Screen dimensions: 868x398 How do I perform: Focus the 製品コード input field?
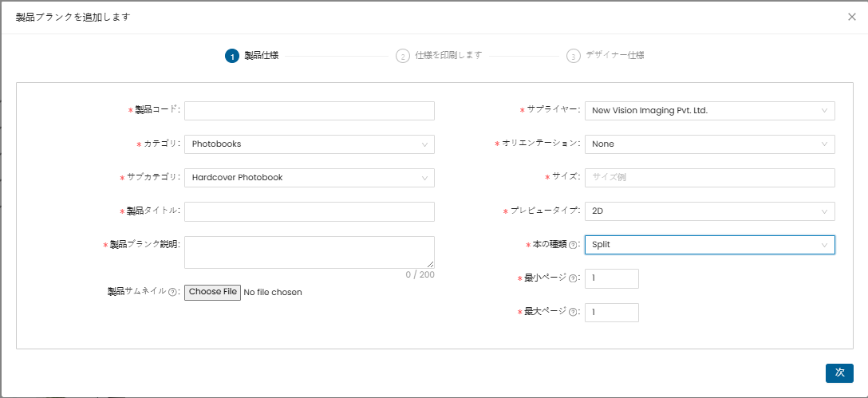pos(309,111)
